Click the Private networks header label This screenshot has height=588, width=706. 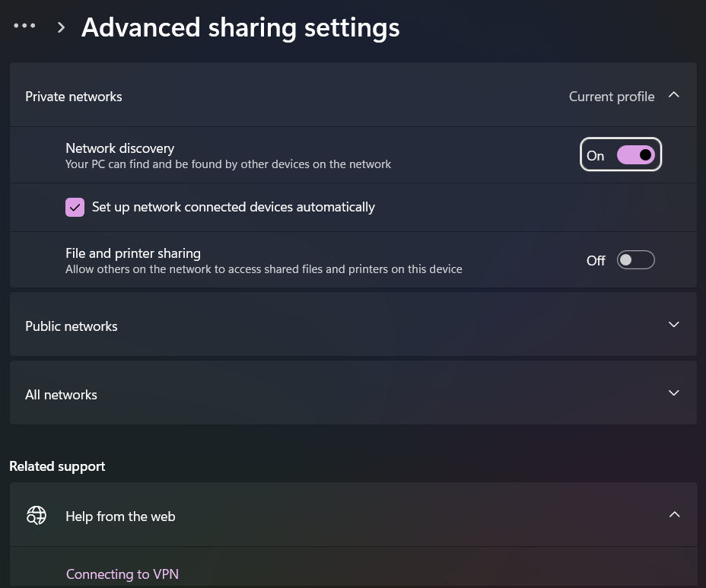[74, 97]
